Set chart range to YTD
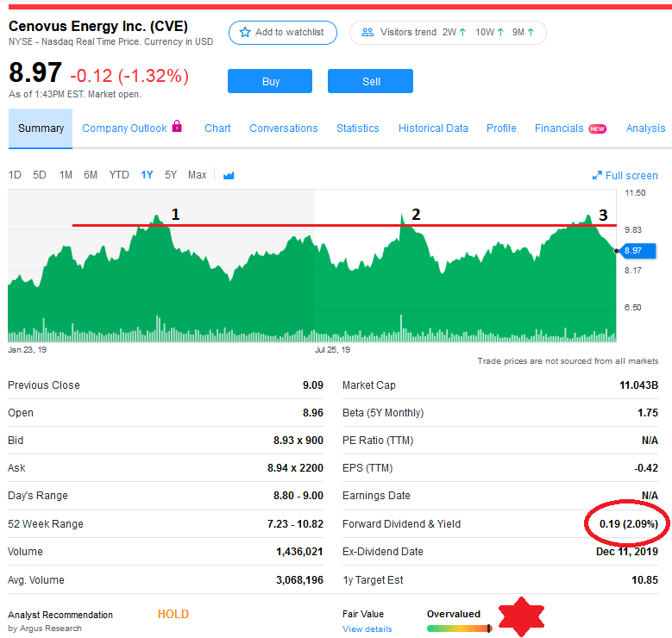Screen dimensions: 672x638 click(x=119, y=175)
